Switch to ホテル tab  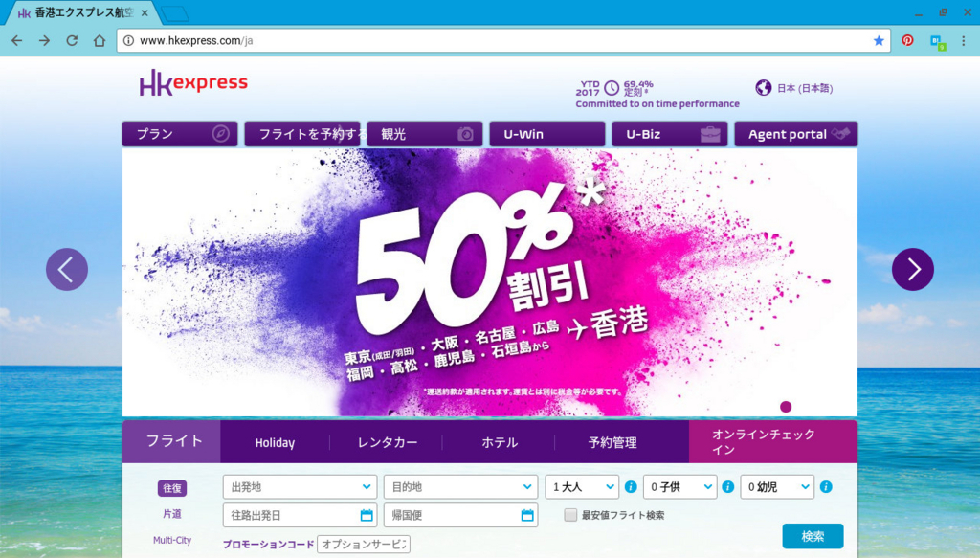(x=500, y=442)
